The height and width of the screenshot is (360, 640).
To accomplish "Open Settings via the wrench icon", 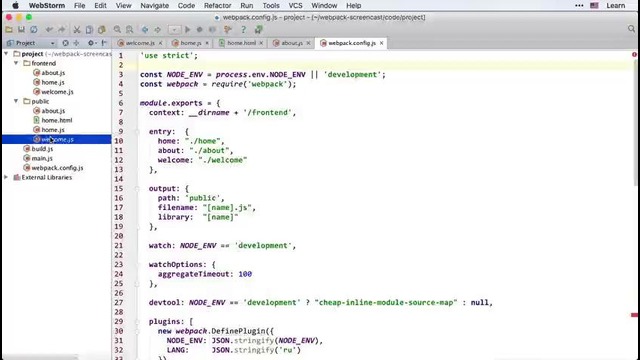I will click(228, 29).
